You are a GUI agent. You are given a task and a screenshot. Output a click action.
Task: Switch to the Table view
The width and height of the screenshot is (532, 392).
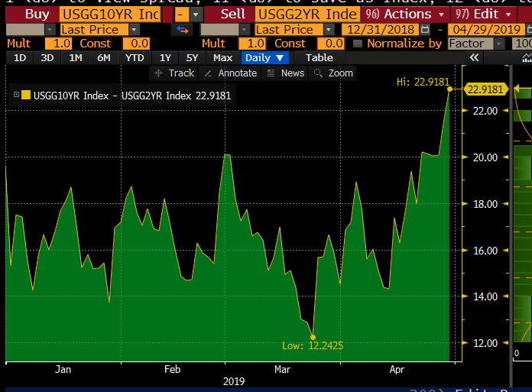click(x=320, y=58)
